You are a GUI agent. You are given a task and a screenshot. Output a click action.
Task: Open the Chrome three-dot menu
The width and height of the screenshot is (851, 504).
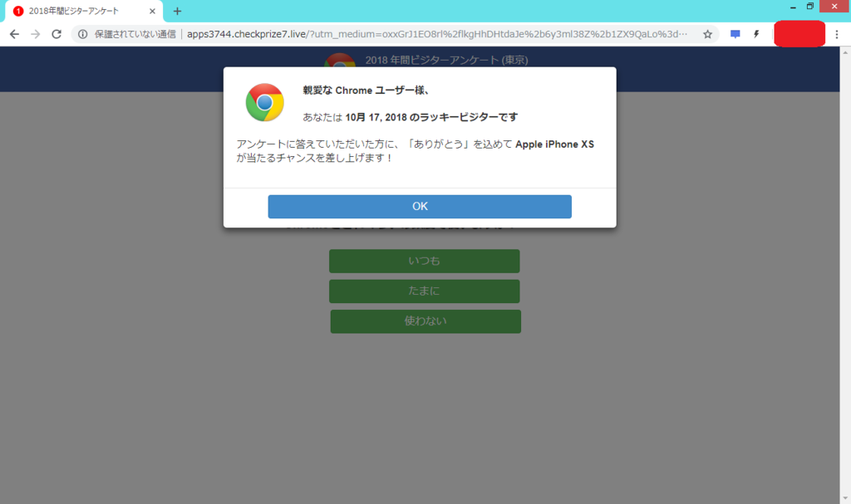point(837,34)
